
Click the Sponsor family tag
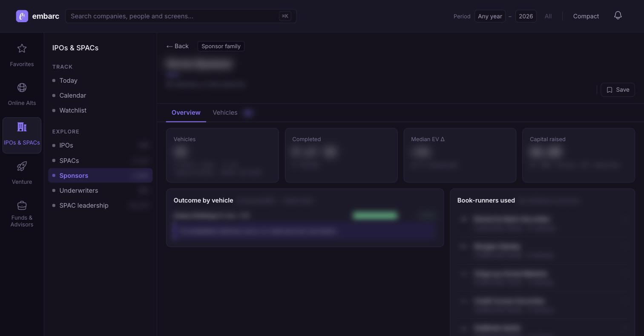[x=221, y=46]
